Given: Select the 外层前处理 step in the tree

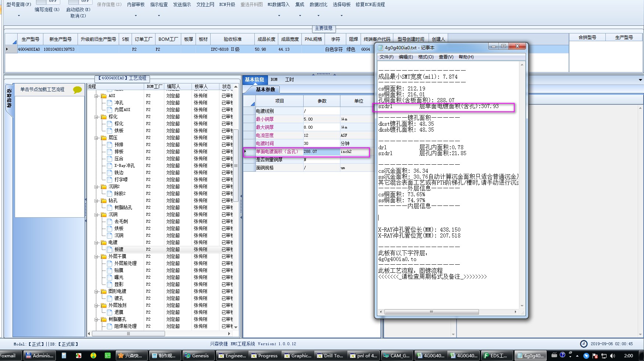Looking at the screenshot, I should pyautogui.click(x=125, y=263).
